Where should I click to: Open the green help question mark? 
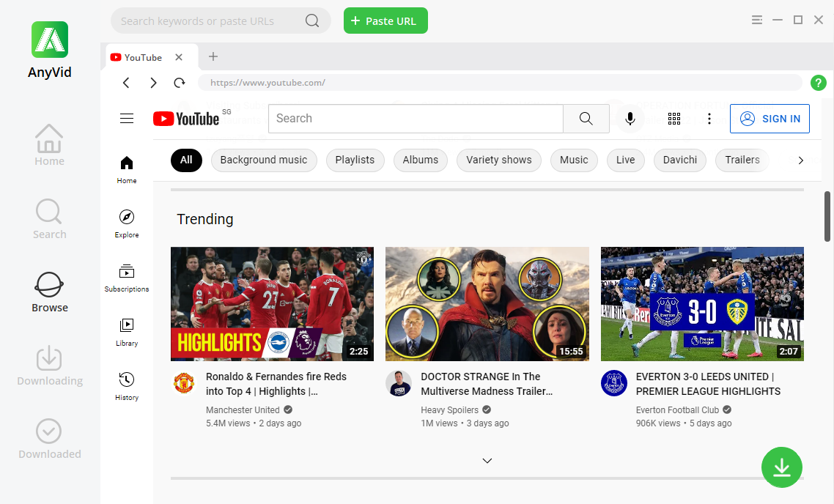tap(818, 82)
